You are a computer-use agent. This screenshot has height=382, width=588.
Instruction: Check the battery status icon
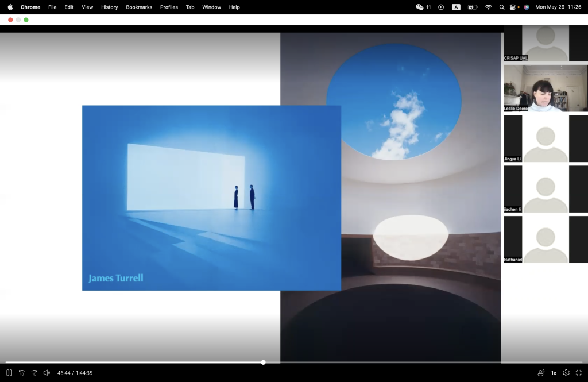(x=473, y=7)
